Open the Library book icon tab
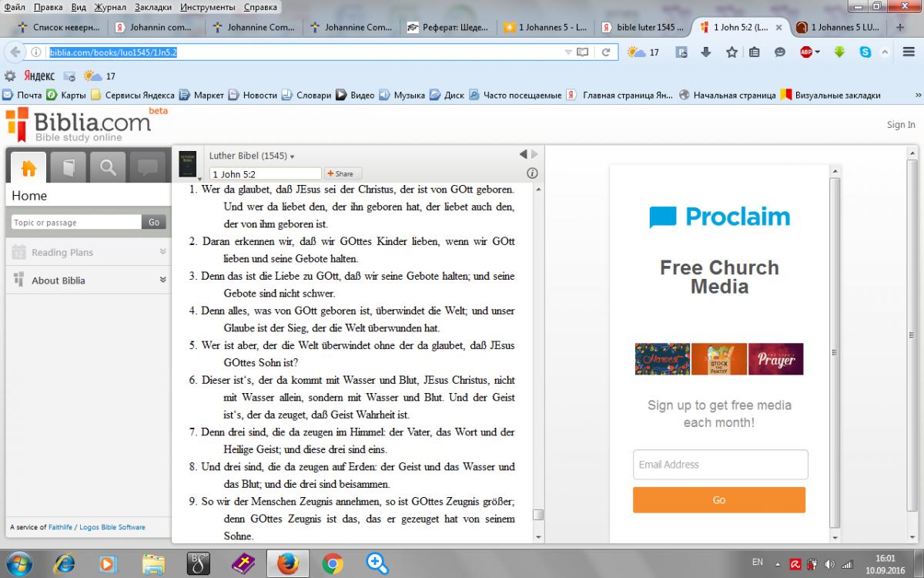The height and width of the screenshot is (578, 924). pyautogui.click(x=68, y=167)
